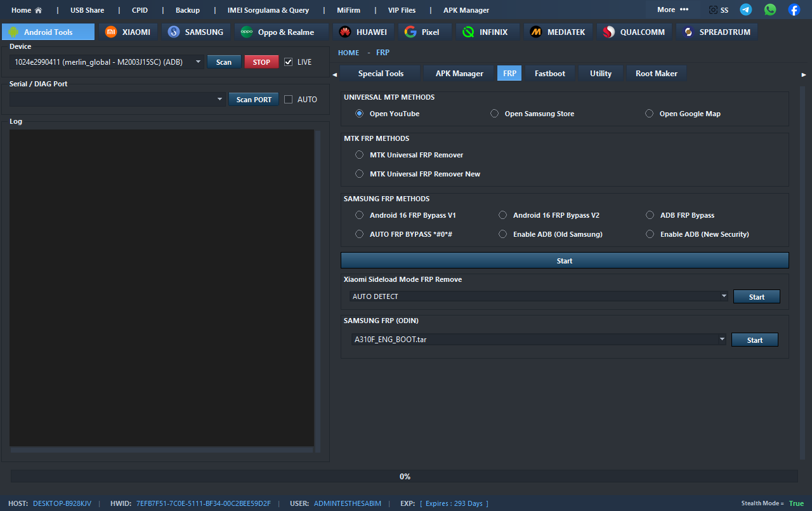Image resolution: width=812 pixels, height=511 pixels.
Task: Click the 0% progress bar
Action: [x=404, y=476]
